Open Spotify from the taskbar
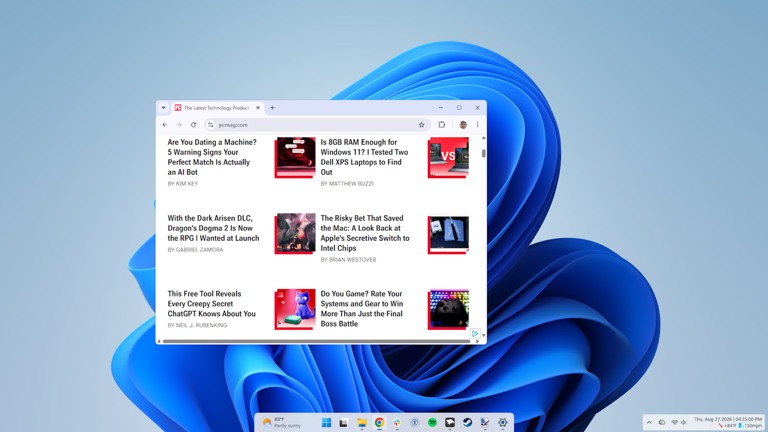This screenshot has width=768, height=432. (432, 422)
